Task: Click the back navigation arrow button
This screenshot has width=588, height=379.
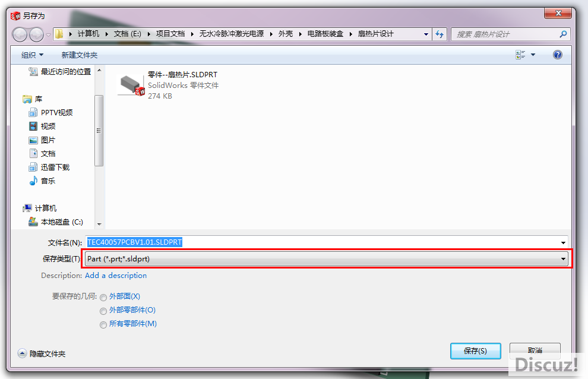Action: [x=20, y=34]
